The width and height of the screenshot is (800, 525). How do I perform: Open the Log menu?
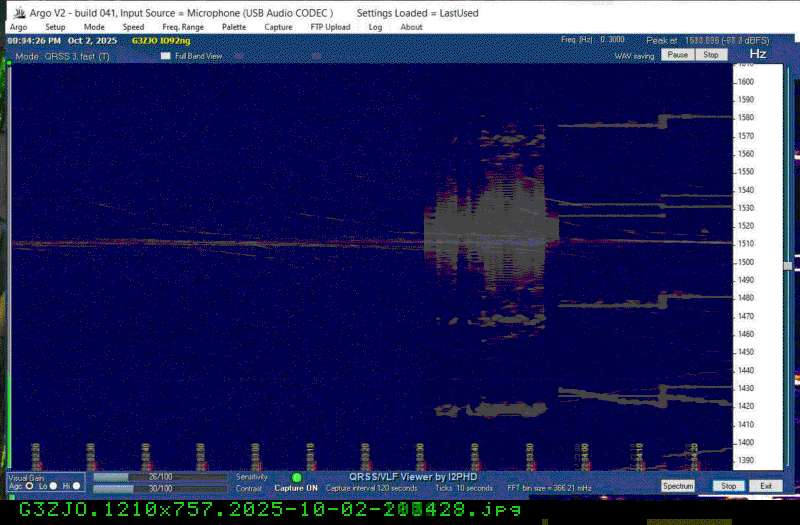pos(375,27)
